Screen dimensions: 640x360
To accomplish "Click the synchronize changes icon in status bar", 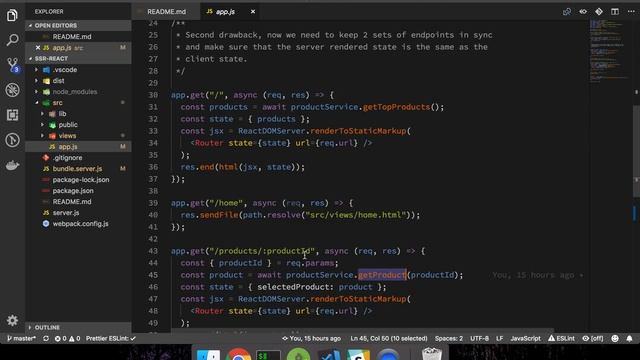I will 46,338.
